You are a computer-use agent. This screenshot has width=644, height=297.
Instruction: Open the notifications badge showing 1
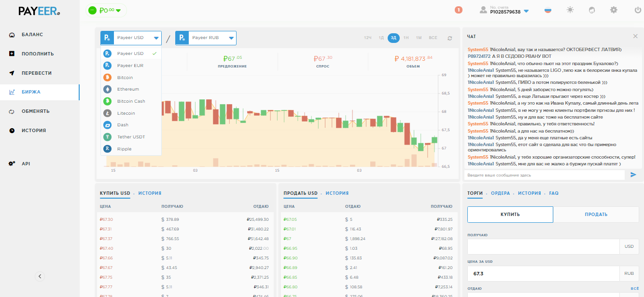pos(459,10)
